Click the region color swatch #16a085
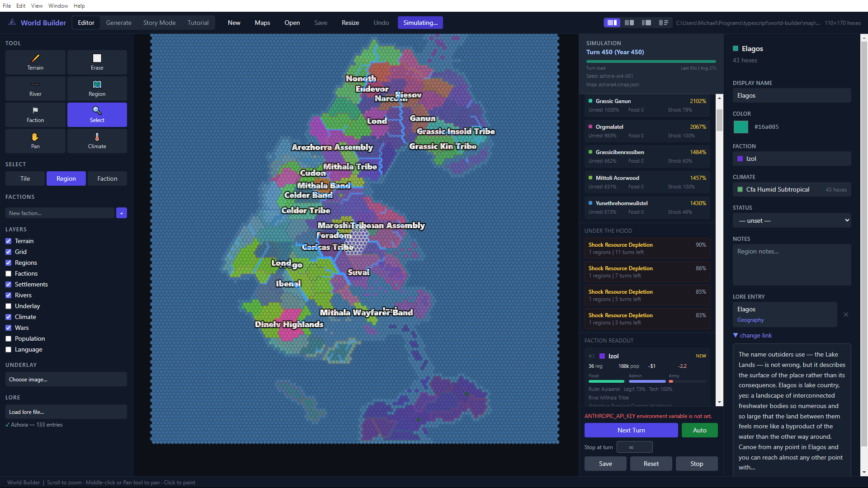Viewport: 868px width, 488px height. pyautogui.click(x=741, y=127)
